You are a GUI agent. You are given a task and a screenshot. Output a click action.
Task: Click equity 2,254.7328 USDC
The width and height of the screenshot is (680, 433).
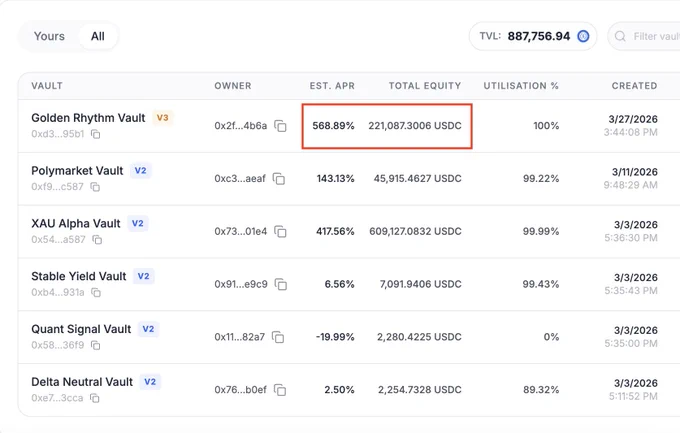point(420,390)
